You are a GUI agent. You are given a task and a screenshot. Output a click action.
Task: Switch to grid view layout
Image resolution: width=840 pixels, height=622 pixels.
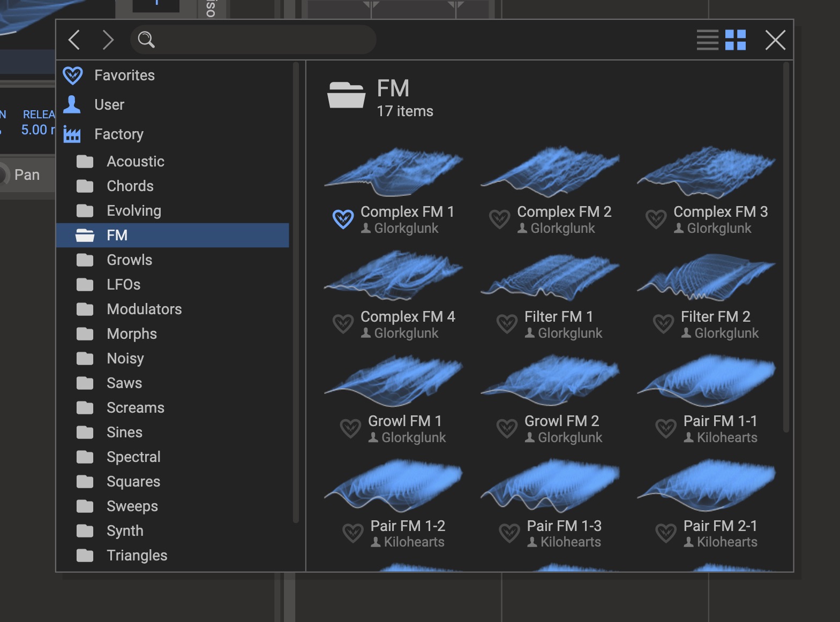click(735, 40)
